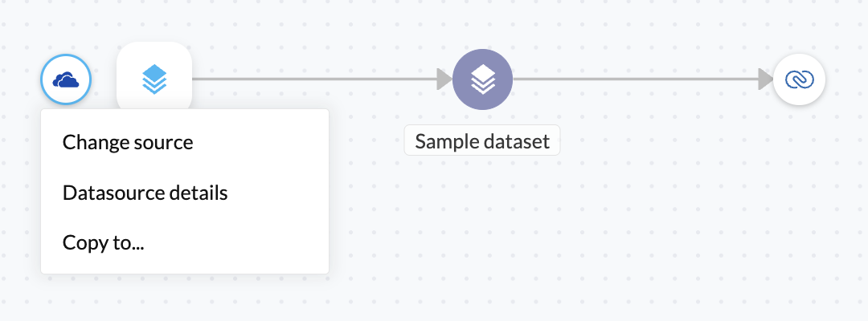Select the blue layers stage icon
868x321 pixels.
(154, 79)
